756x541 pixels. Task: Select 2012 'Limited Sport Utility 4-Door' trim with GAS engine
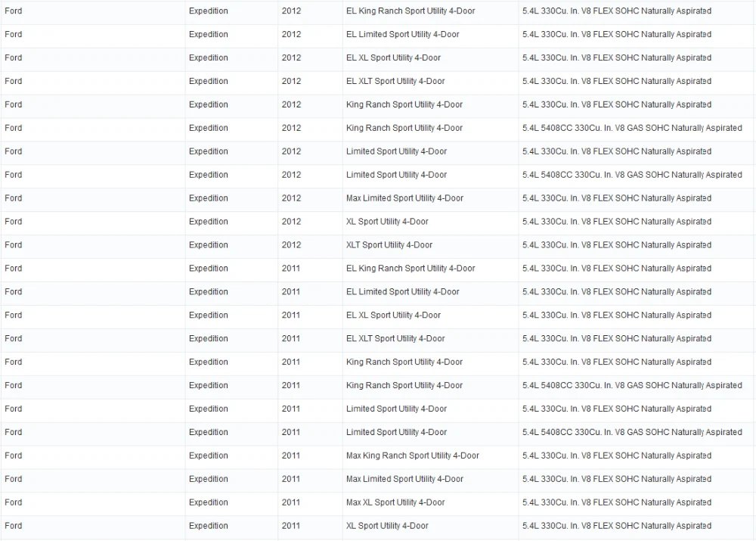(396, 175)
